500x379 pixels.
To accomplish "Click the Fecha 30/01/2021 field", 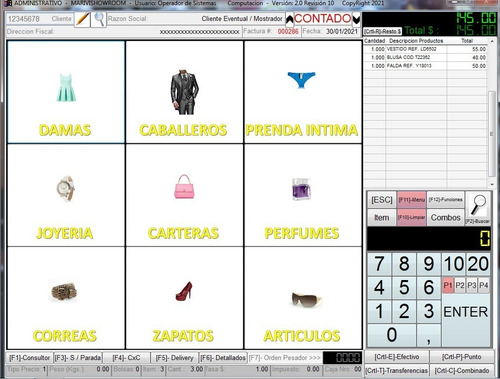I will click(x=330, y=31).
